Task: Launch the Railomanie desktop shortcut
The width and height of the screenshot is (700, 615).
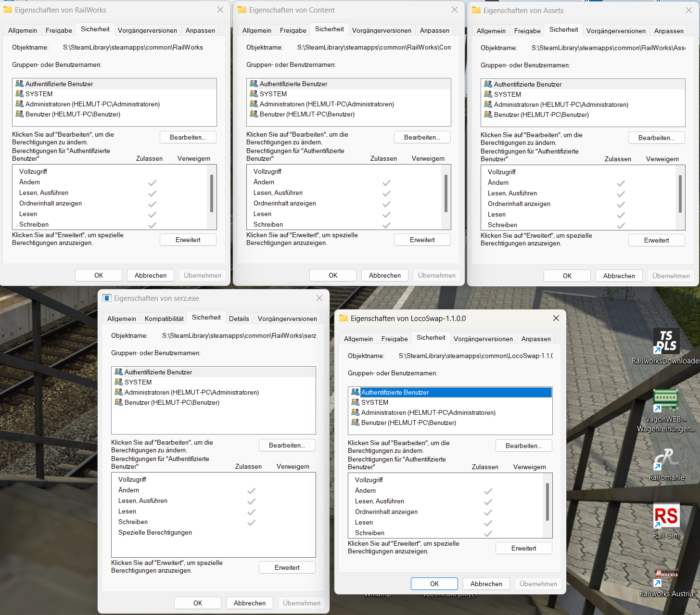Action: point(666,459)
